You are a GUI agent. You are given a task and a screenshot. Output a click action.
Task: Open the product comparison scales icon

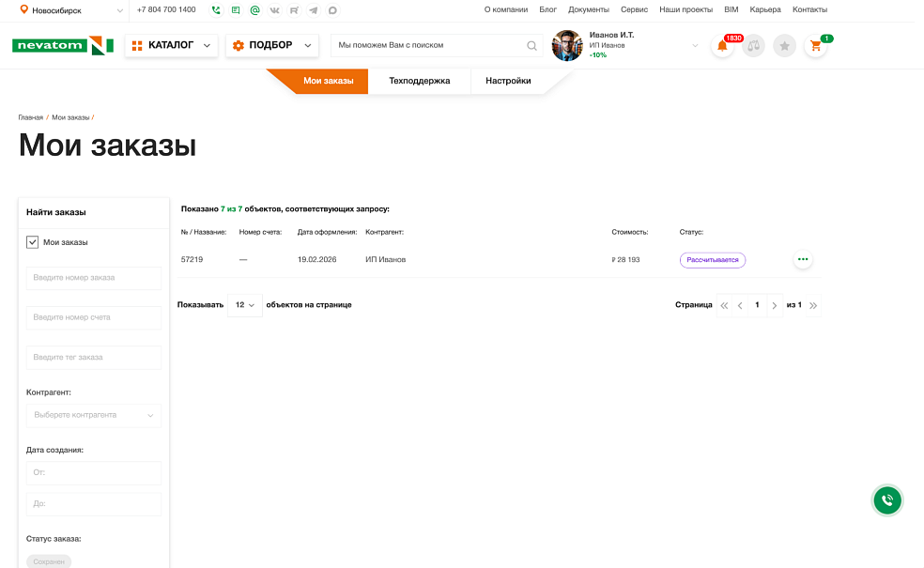point(753,46)
